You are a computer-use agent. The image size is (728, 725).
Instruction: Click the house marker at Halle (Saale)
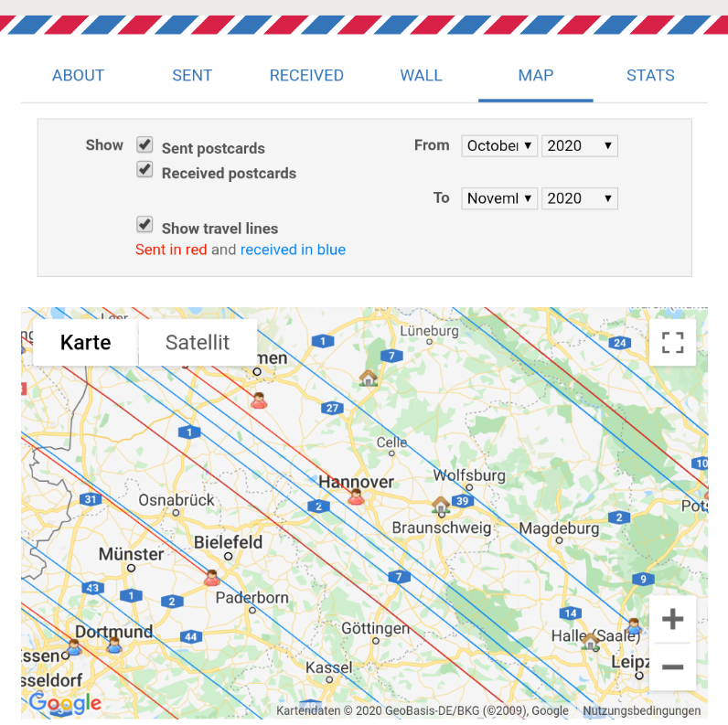click(x=590, y=641)
